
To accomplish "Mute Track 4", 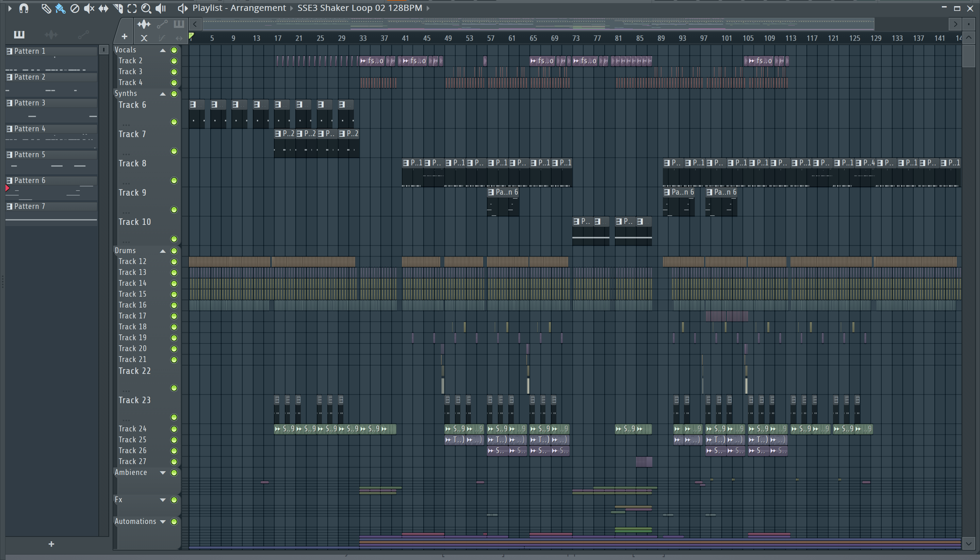I will pos(174,83).
